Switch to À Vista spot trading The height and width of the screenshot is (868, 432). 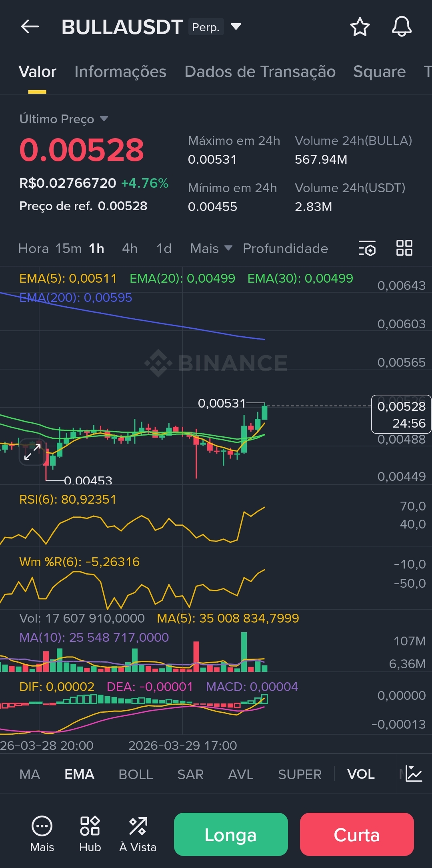[138, 834]
